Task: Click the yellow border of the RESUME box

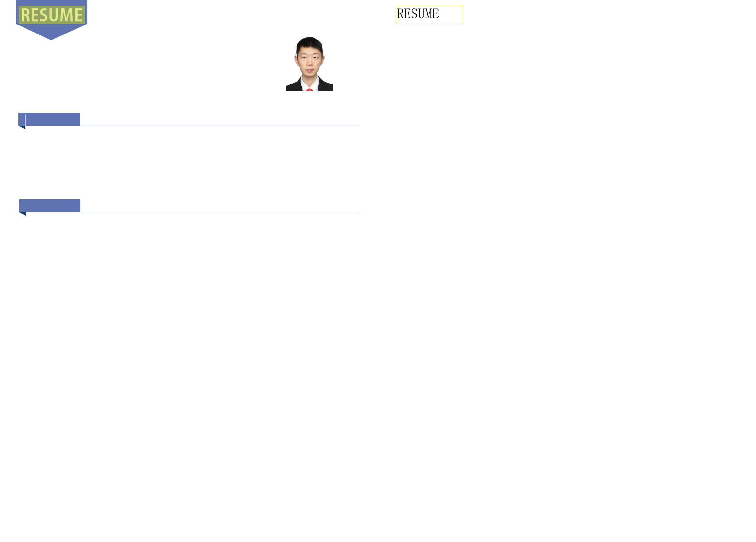Action: tap(430, 6)
